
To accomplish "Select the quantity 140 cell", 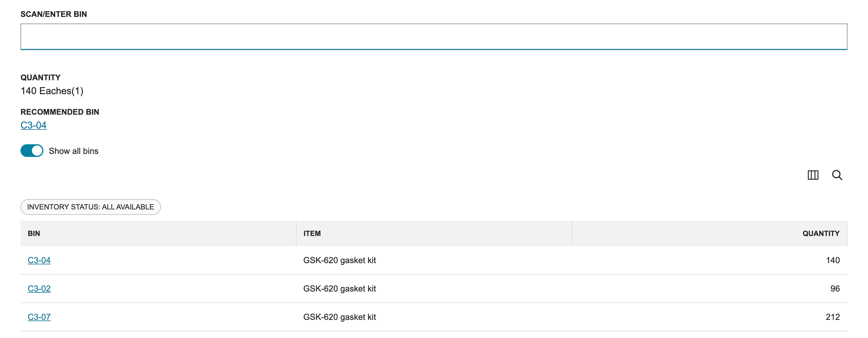I will tap(833, 260).
